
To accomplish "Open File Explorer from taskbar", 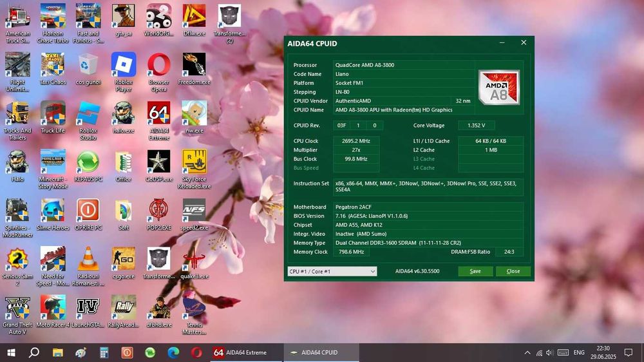I will click(57, 352).
